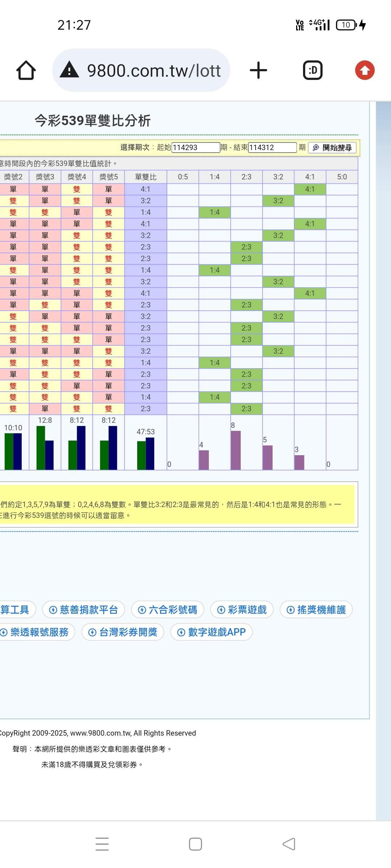This screenshot has width=391, height=868.
Task: Open the 慈善捐款平台 link
Action: (84, 610)
